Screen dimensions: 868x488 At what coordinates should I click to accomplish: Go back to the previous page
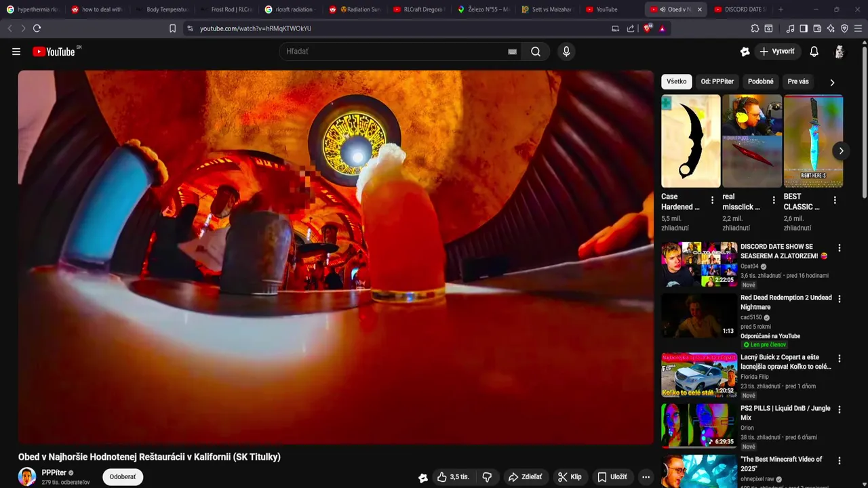9,28
